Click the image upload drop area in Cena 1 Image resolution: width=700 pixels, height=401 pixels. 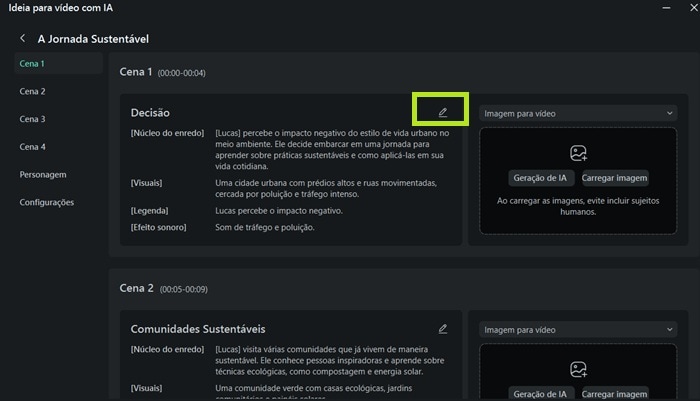pyautogui.click(x=578, y=181)
